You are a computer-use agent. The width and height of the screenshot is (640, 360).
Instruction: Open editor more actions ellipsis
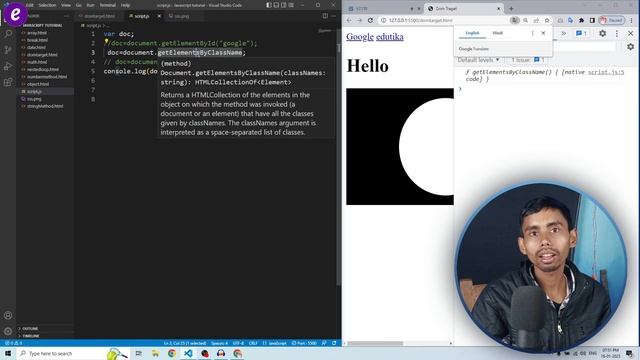click(x=334, y=16)
